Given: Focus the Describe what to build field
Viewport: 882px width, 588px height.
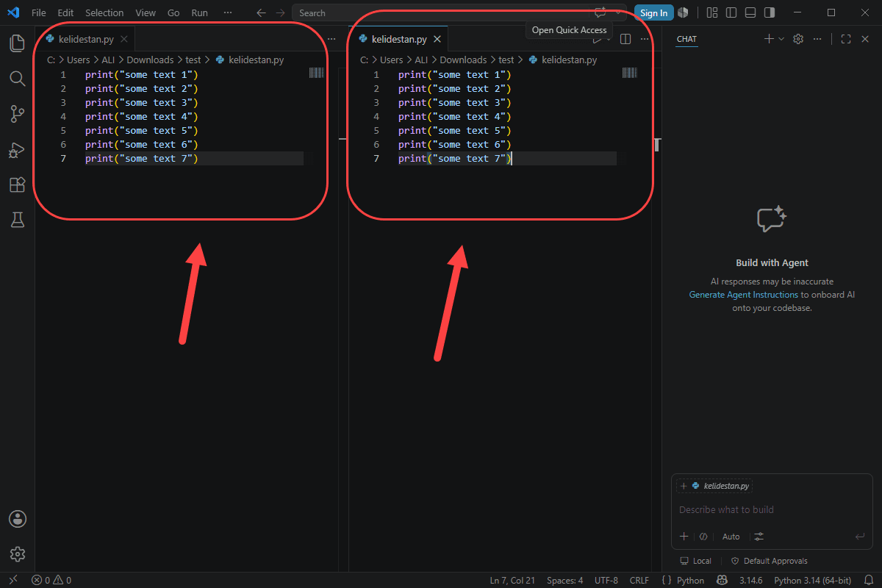Looking at the screenshot, I should pos(772,509).
